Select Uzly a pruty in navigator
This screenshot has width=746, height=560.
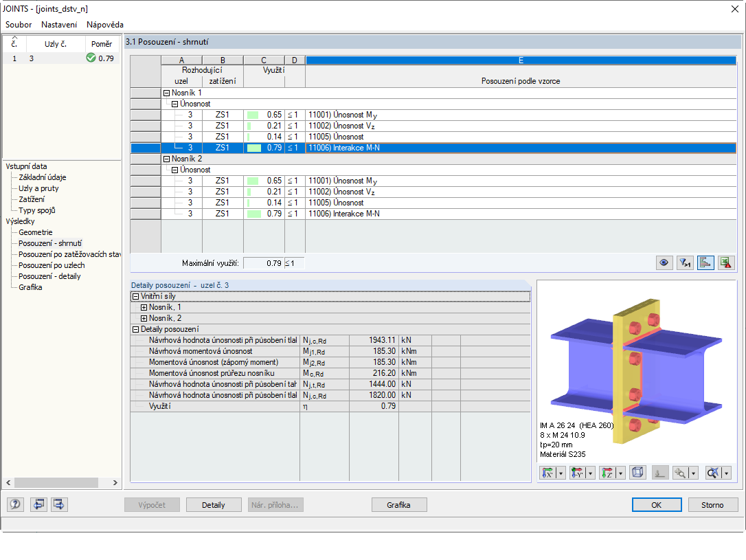click(x=38, y=188)
